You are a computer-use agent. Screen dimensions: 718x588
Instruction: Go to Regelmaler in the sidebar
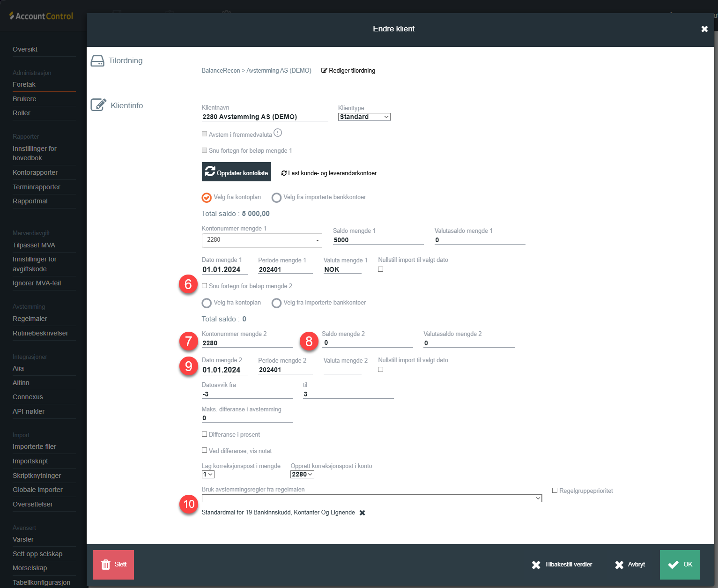coord(30,319)
